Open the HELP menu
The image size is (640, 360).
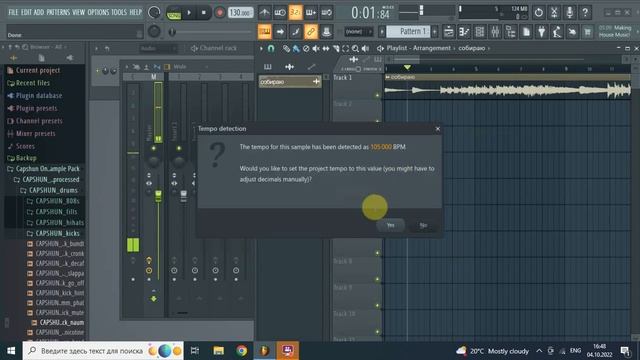tap(136, 12)
